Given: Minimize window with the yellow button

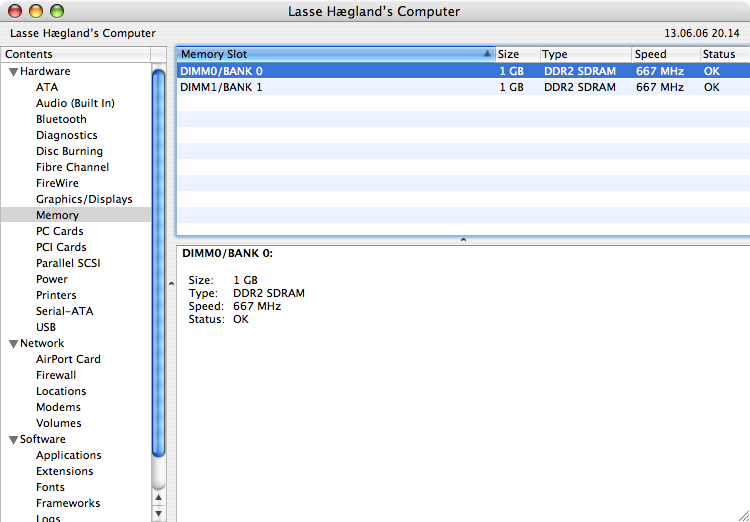Looking at the screenshot, I should (36, 11).
